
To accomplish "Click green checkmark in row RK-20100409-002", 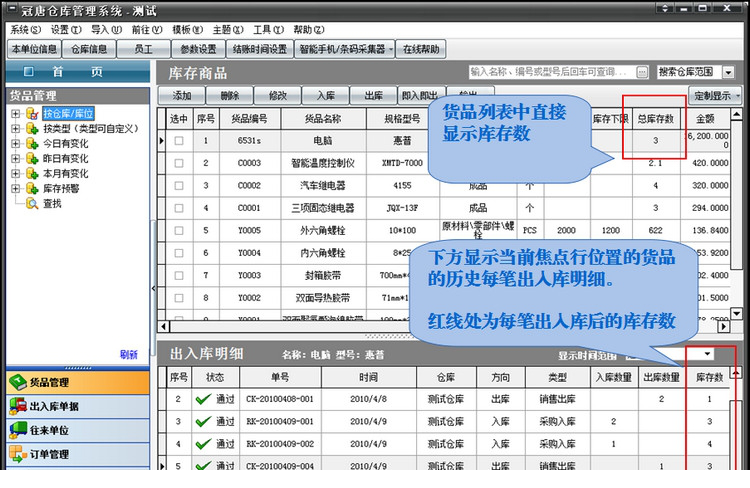I will click(203, 444).
